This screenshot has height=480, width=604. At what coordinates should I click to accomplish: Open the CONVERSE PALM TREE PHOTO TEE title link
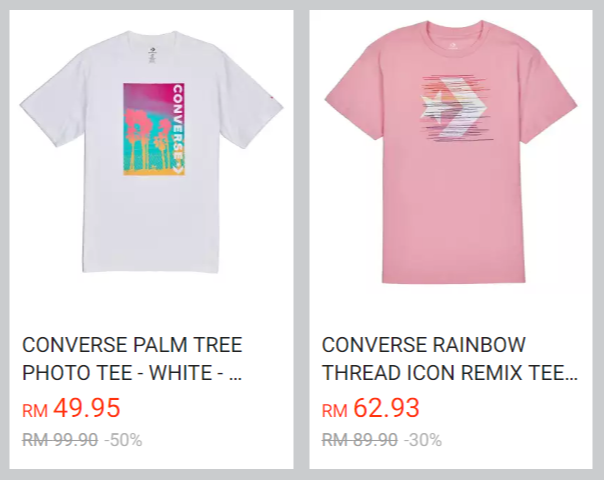point(132,359)
